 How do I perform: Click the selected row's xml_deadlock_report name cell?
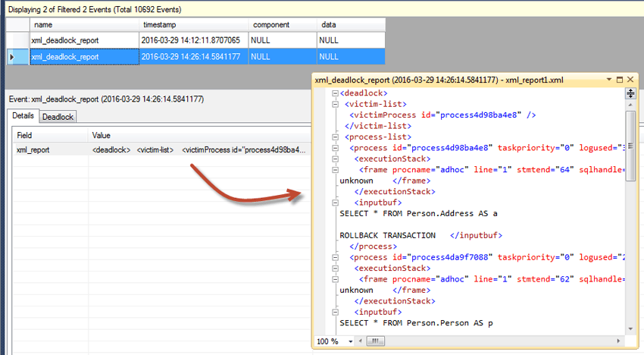84,57
